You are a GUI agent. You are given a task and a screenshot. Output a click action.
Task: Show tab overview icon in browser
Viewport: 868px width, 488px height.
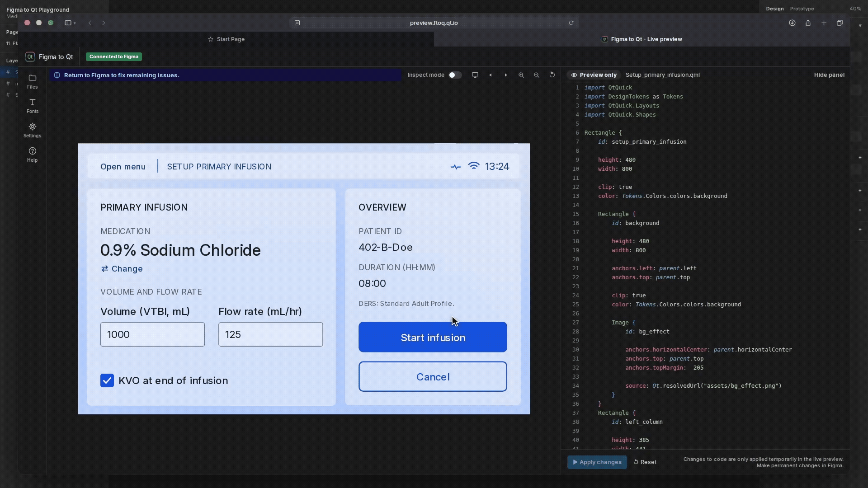(840, 23)
